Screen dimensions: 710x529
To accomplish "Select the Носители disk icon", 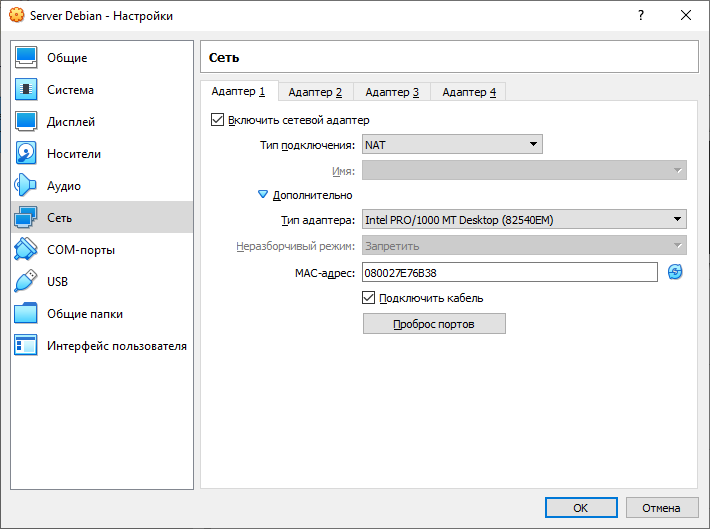I will tap(26, 154).
